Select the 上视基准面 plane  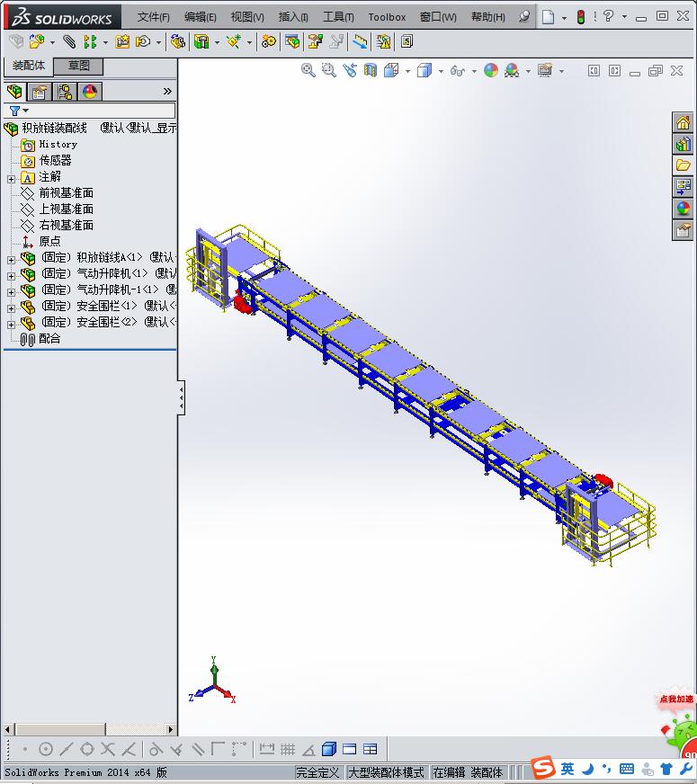tap(66, 209)
